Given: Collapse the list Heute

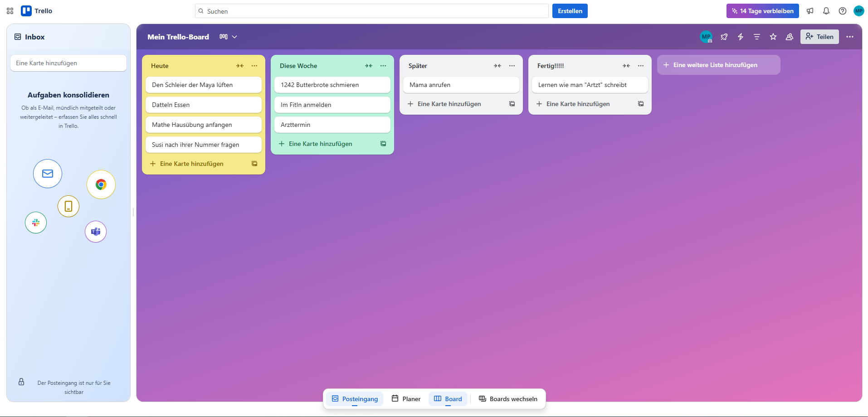Looking at the screenshot, I should 240,66.
